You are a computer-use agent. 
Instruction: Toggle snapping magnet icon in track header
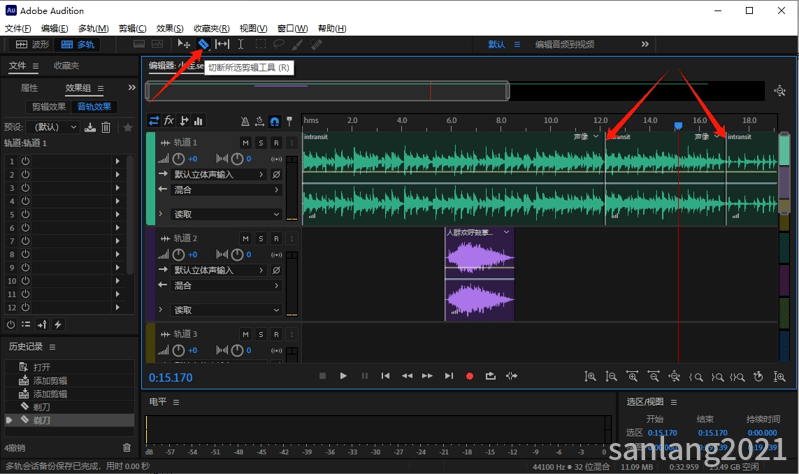(x=275, y=121)
